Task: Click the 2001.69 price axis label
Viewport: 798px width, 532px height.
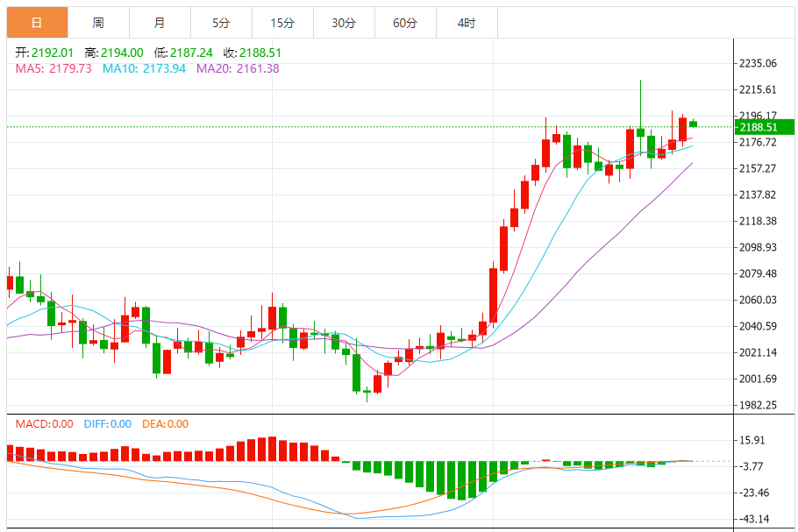Action: (x=758, y=379)
